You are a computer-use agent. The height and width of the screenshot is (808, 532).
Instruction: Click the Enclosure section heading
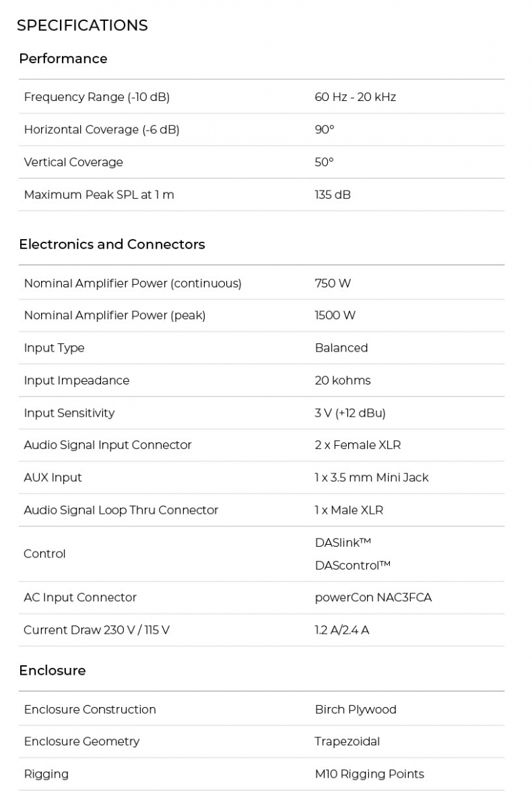(53, 671)
